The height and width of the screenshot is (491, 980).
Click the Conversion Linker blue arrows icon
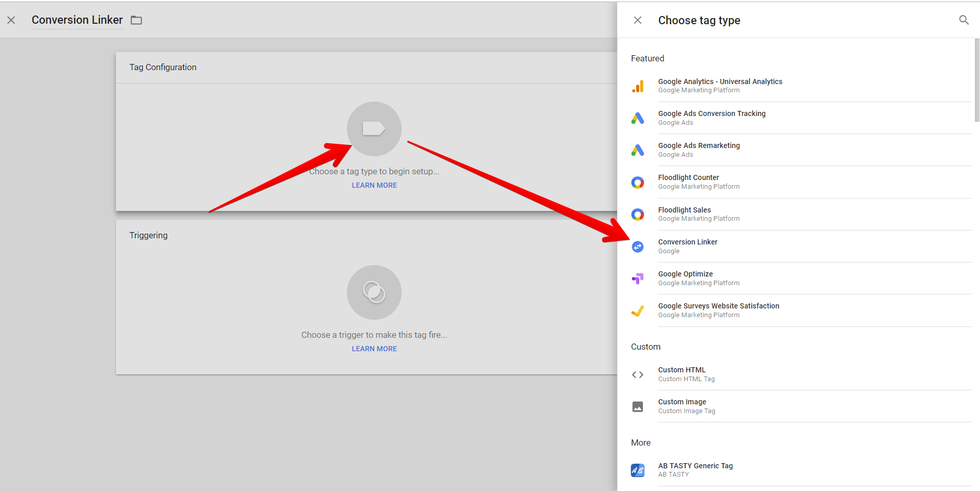click(x=638, y=247)
